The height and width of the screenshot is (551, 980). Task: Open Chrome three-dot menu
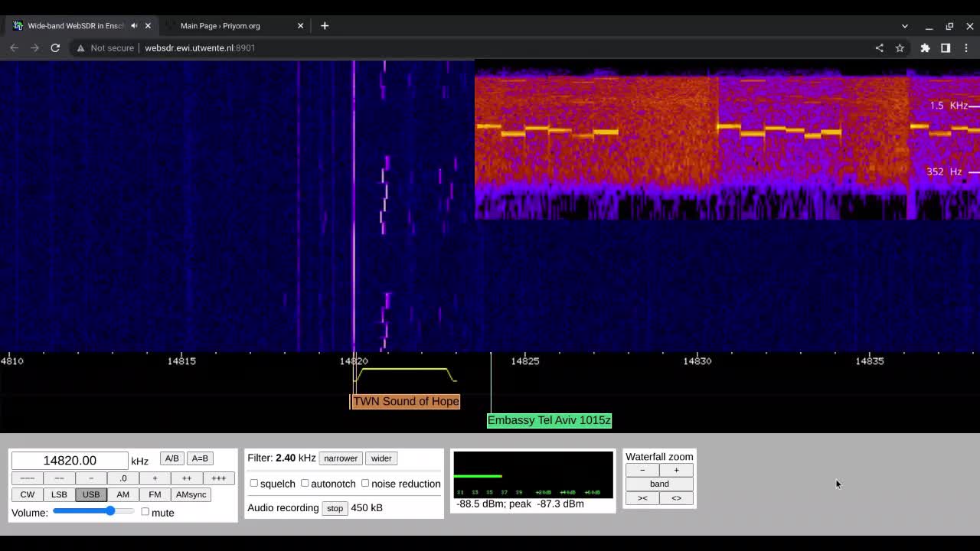coord(966,47)
